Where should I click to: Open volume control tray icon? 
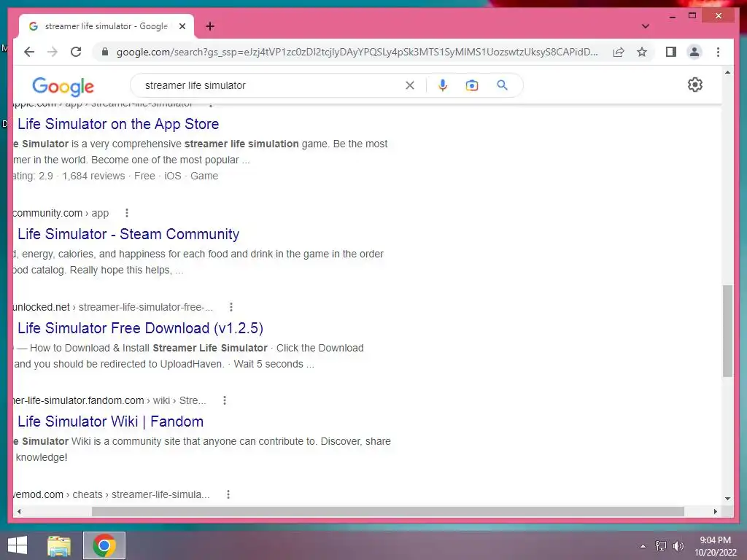pyautogui.click(x=678, y=546)
